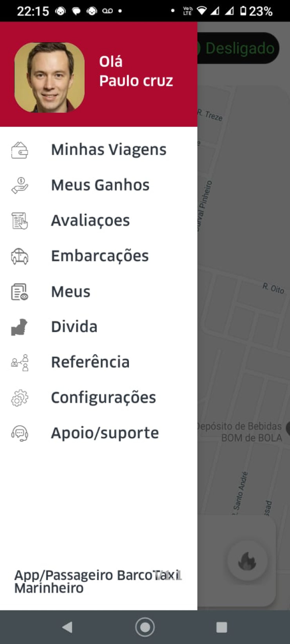Tap the Referência people-sharing icon
The width and height of the screenshot is (290, 644).
click(x=20, y=363)
